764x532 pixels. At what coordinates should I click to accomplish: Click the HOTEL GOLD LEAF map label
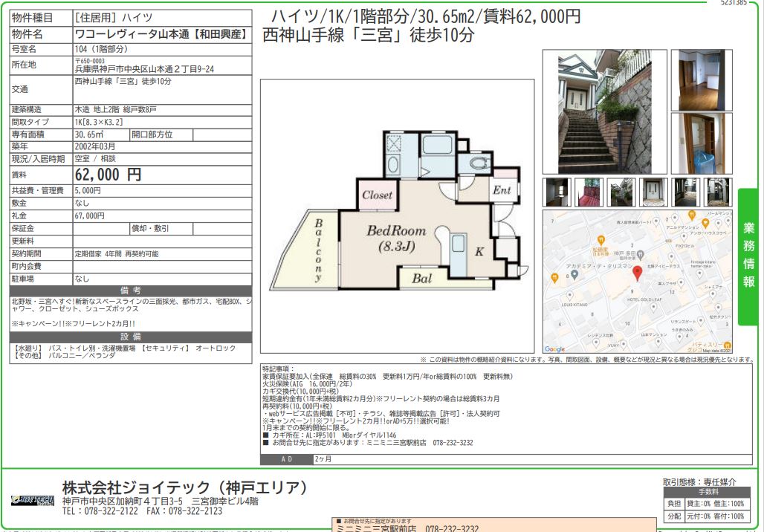click(644, 299)
